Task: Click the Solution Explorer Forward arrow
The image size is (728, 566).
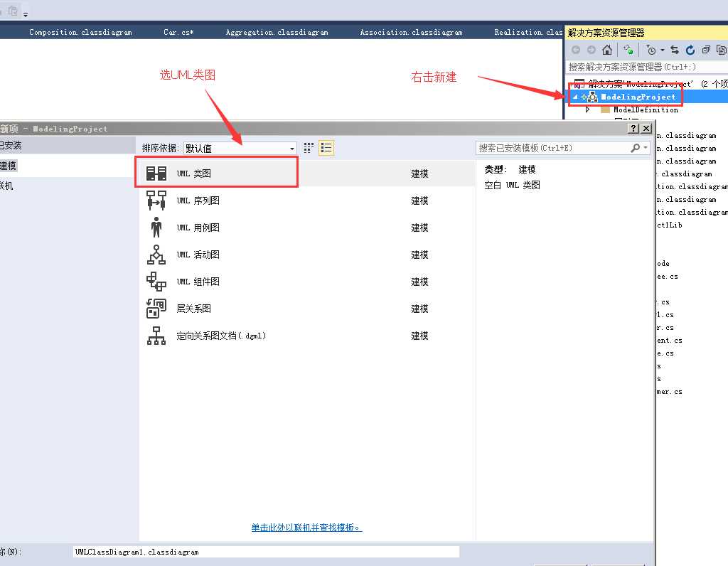Action: pos(591,50)
